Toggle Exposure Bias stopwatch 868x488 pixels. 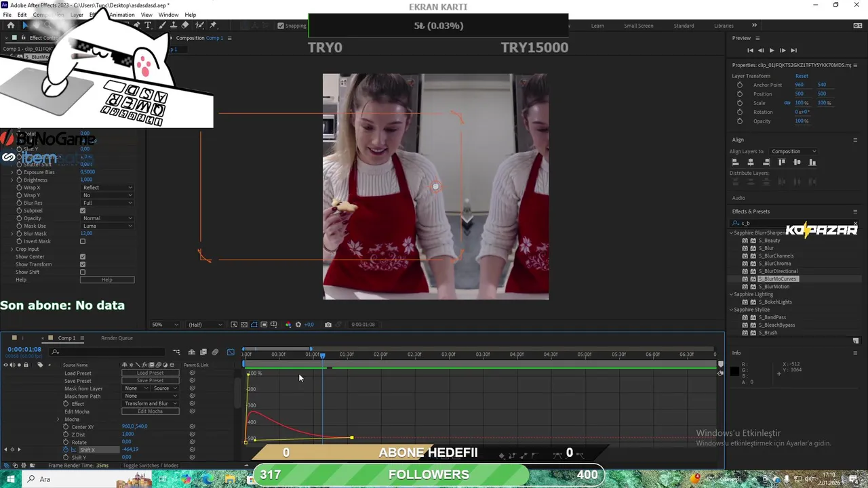pyautogui.click(x=19, y=172)
